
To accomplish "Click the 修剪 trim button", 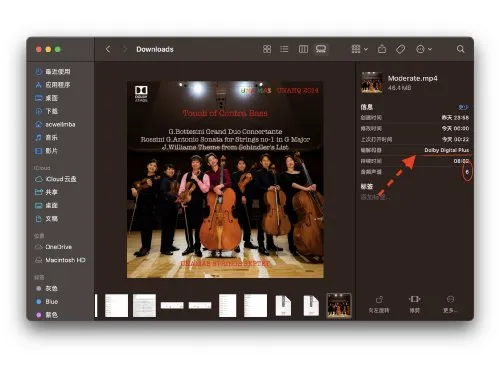I will tap(414, 305).
